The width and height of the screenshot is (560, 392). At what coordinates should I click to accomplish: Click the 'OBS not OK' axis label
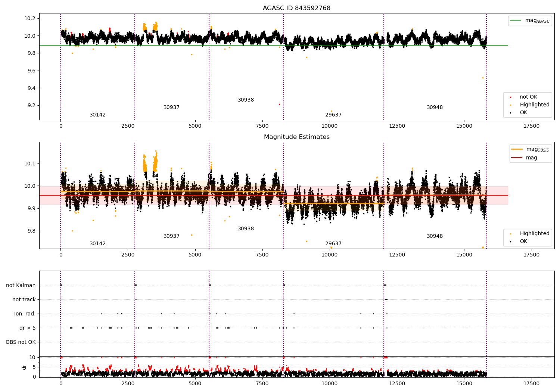coord(21,342)
